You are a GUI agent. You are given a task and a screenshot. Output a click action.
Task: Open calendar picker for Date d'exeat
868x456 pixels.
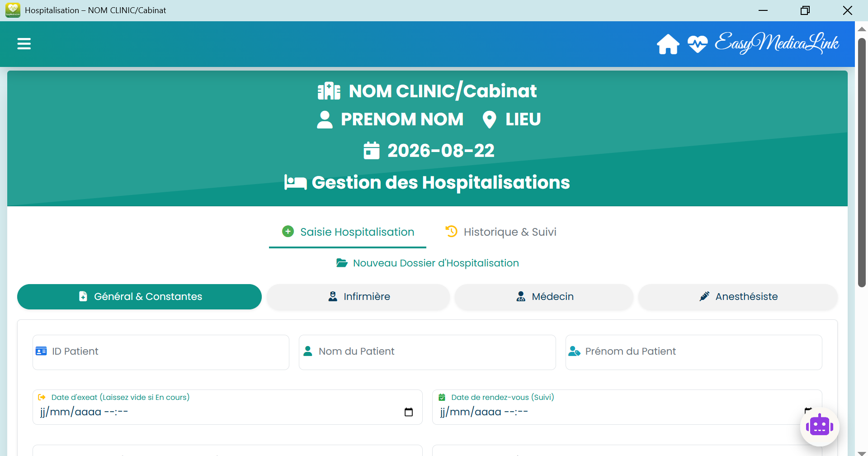409,412
